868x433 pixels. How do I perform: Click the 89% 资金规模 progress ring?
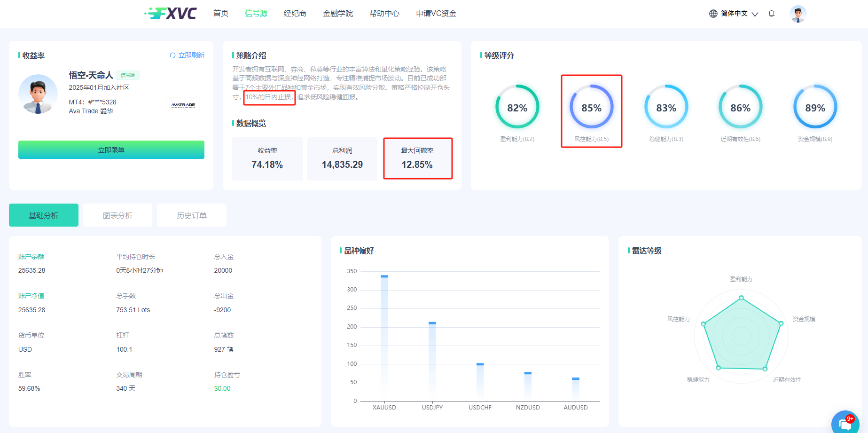click(x=815, y=107)
